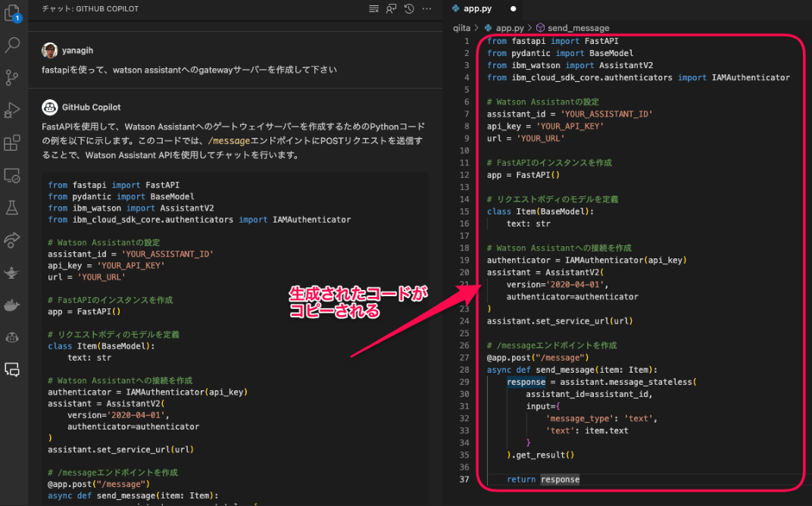Image resolution: width=812 pixels, height=506 pixels.
Task: Click 'message_type': 'text' on editor line 32
Action: (601, 418)
